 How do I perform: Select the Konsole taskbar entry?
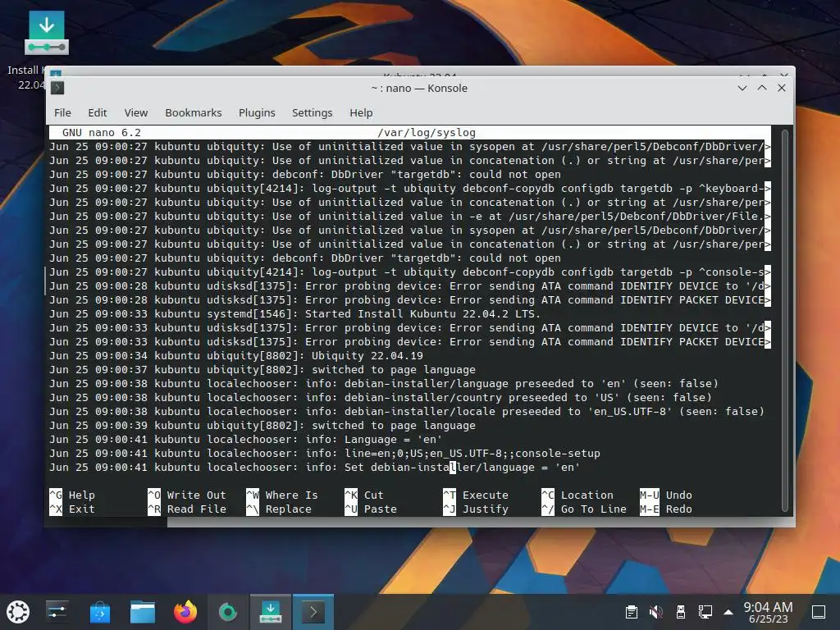tap(313, 612)
